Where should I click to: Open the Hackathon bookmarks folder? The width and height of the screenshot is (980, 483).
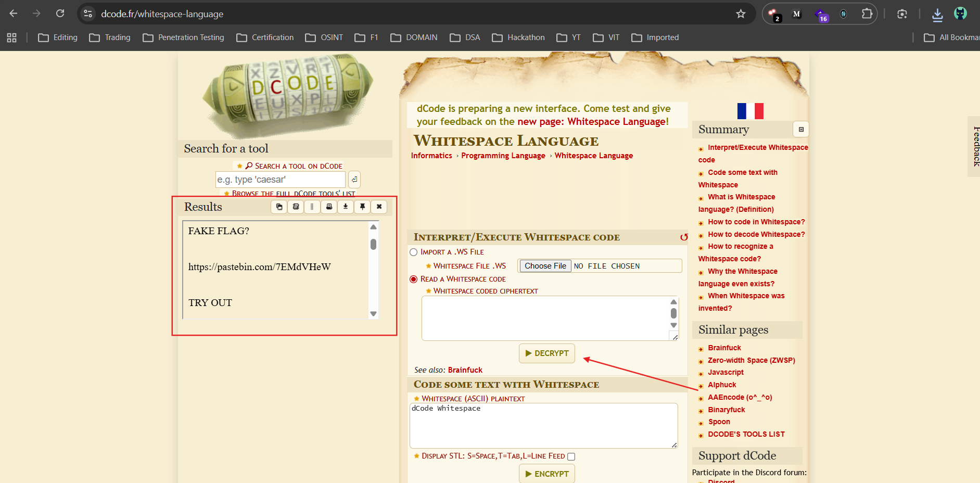point(518,37)
